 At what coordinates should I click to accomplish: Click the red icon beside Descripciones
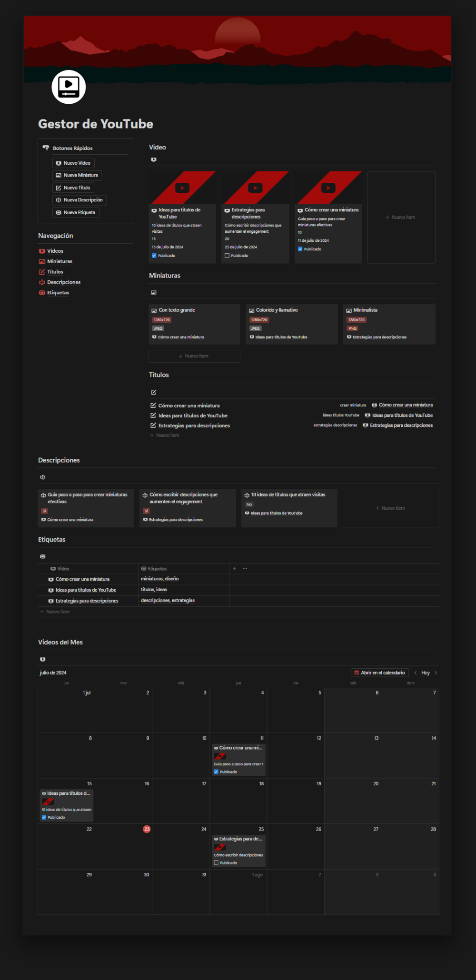[x=42, y=282]
